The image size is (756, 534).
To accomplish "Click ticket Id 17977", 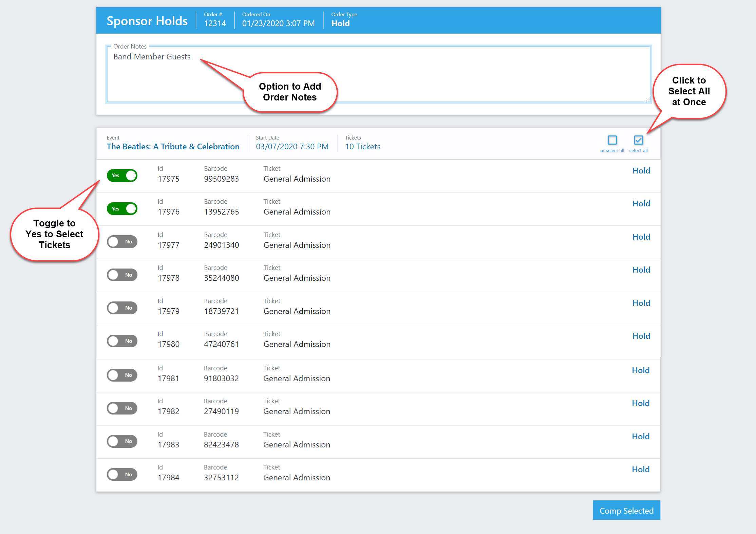I will click(x=168, y=245).
